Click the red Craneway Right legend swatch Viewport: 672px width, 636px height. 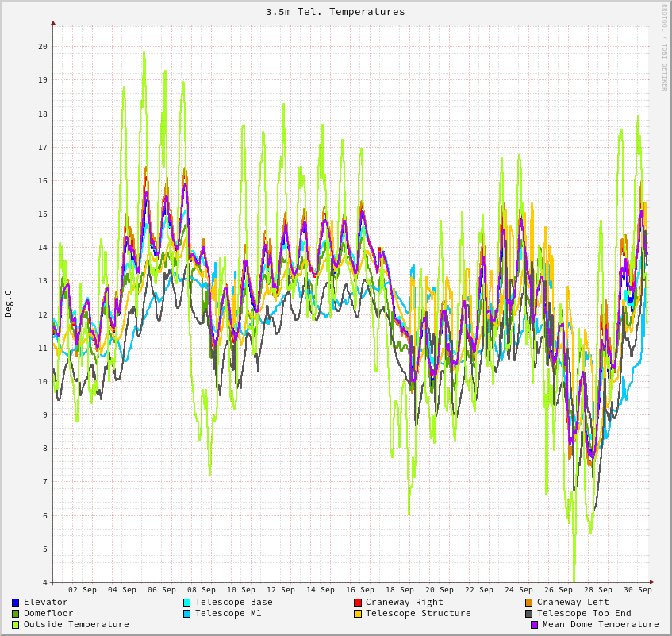click(x=358, y=603)
